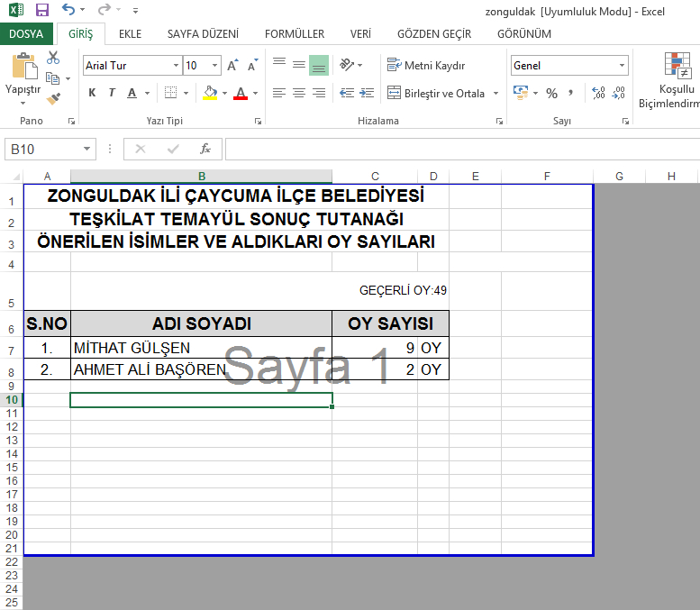Screen dimensions: 700x610
Task: Apply red font color
Action: (241, 93)
